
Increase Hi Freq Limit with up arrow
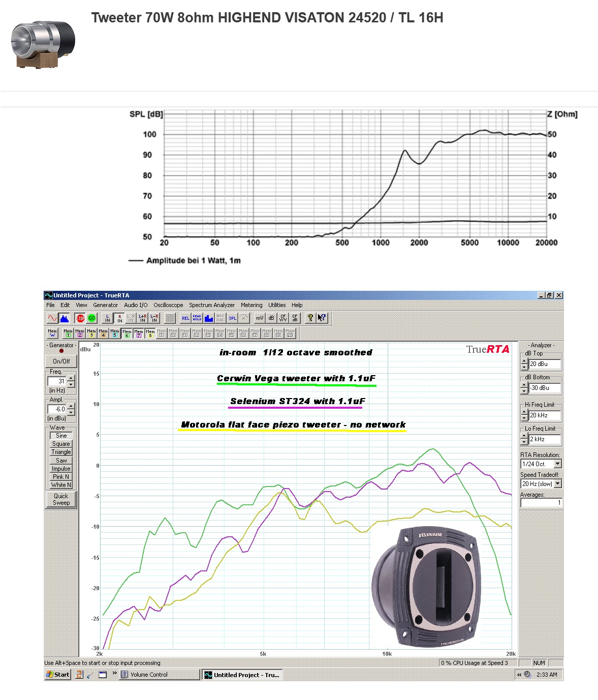click(524, 413)
